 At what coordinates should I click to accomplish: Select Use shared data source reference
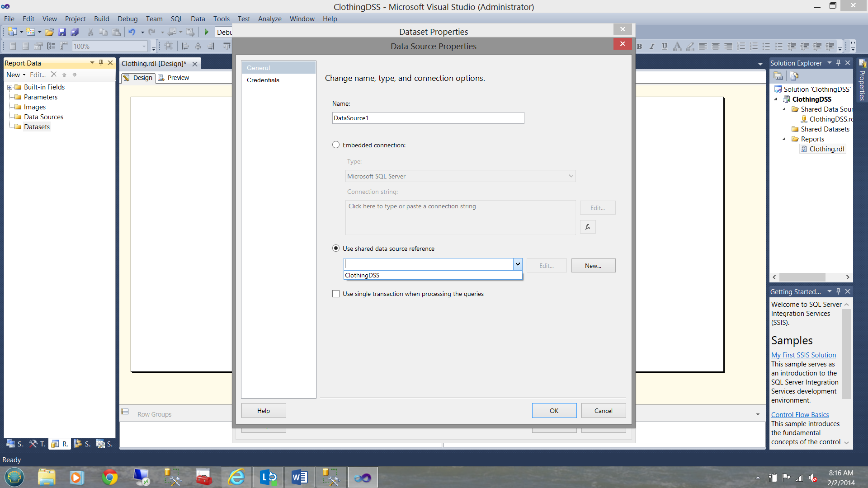click(336, 249)
